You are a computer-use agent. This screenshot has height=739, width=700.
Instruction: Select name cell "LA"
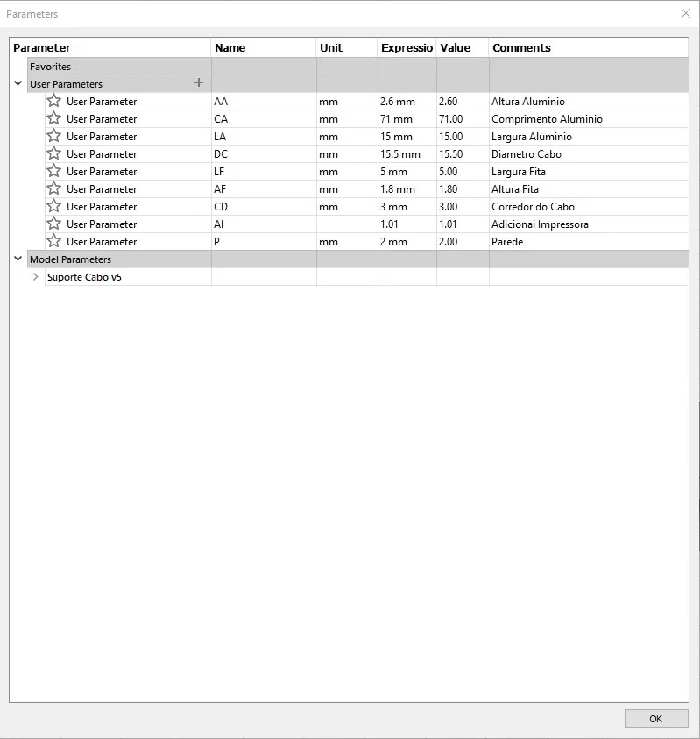coord(264,136)
